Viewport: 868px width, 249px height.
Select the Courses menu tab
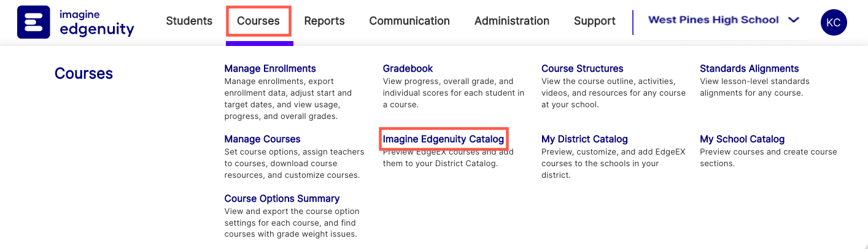pos(258,21)
